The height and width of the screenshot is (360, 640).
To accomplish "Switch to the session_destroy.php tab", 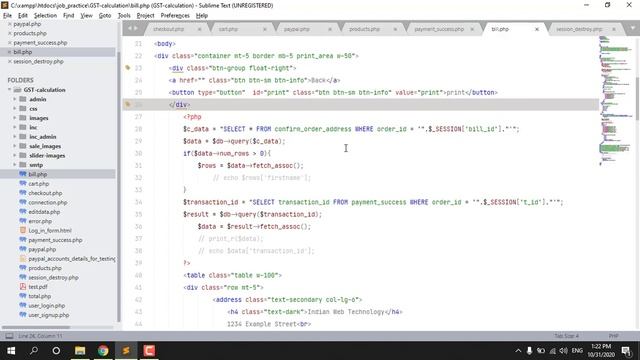I will 579,29.
